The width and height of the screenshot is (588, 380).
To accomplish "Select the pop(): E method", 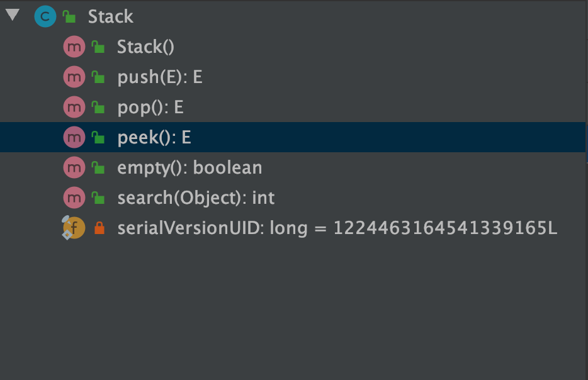I will (x=150, y=107).
